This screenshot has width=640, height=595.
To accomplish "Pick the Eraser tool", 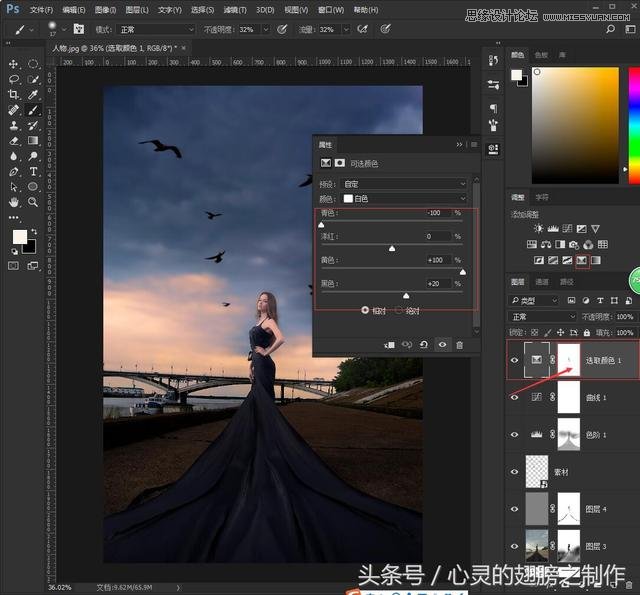I will click(14, 141).
